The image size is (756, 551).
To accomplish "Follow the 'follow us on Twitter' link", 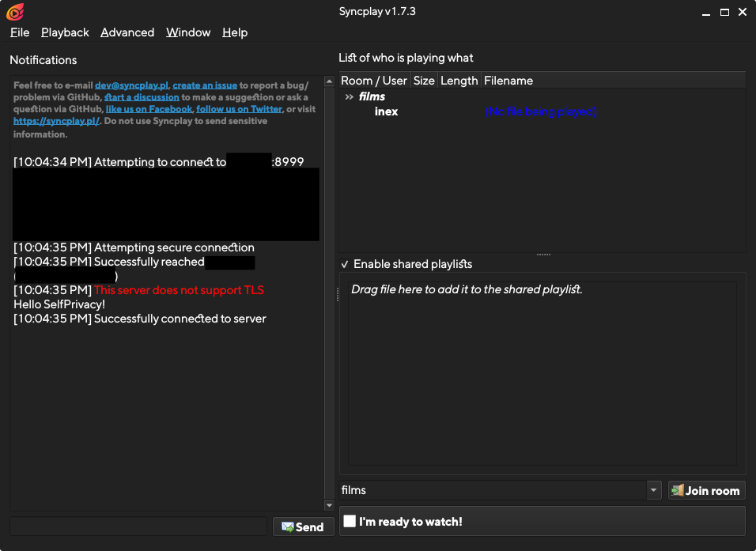I will [x=239, y=109].
